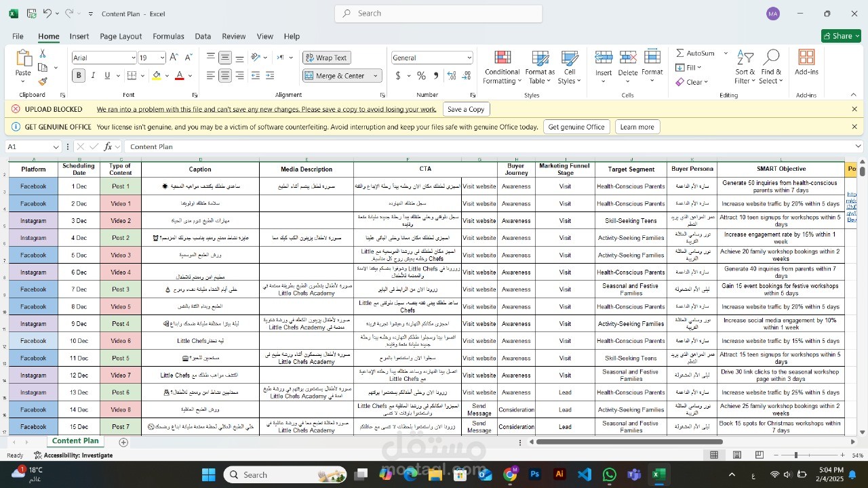The width and height of the screenshot is (868, 488).
Task: Open the File menu
Action: tap(18, 37)
